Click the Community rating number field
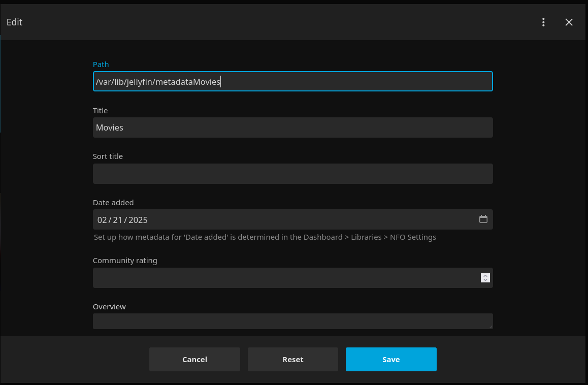This screenshot has width=588, height=385. [284, 278]
